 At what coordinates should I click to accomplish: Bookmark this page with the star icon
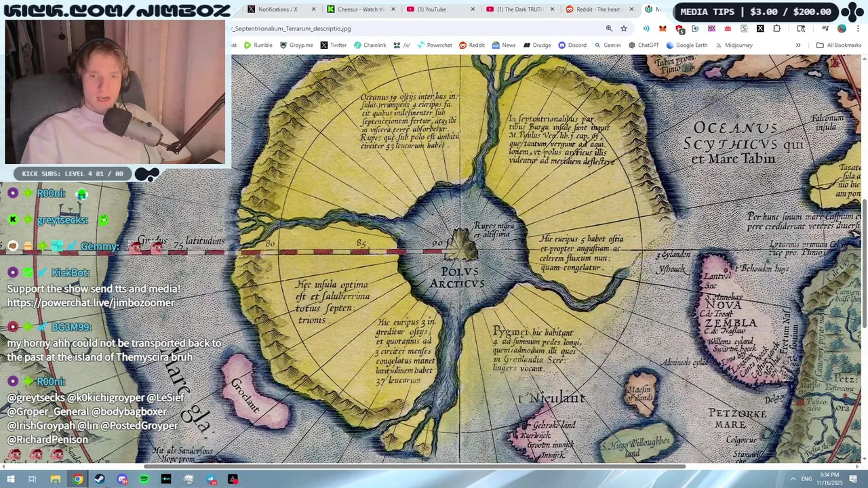click(624, 28)
